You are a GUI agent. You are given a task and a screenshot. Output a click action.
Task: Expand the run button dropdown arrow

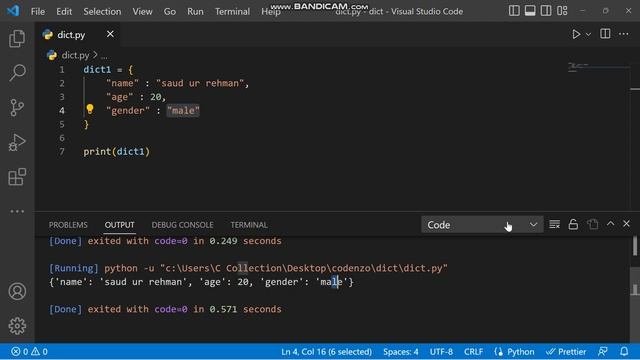coord(588,35)
